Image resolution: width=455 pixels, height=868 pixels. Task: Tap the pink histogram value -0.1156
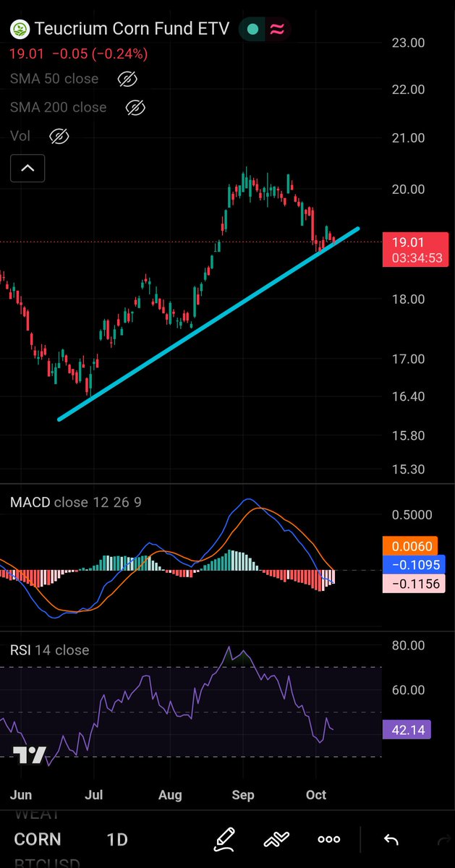pos(414,583)
